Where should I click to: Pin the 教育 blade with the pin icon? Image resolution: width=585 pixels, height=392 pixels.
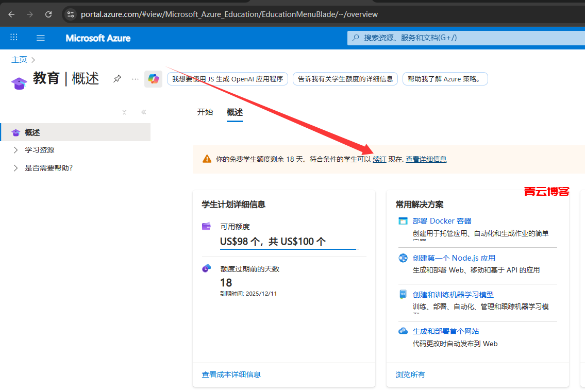coord(117,79)
